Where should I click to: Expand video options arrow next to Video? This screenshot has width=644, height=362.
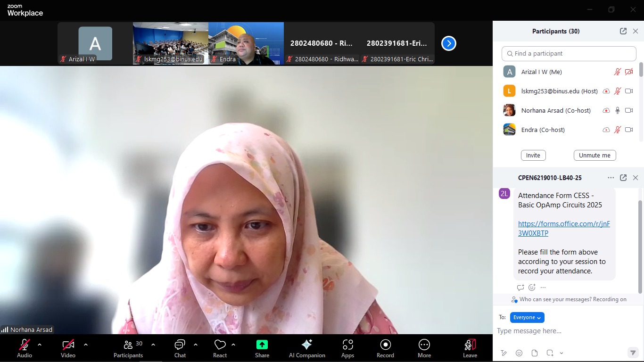point(85,345)
